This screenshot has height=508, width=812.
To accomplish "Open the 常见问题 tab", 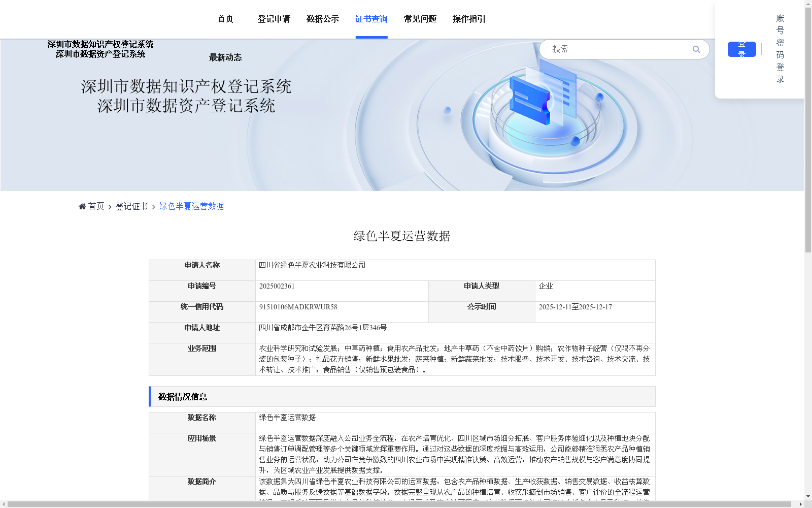I will coord(420,19).
